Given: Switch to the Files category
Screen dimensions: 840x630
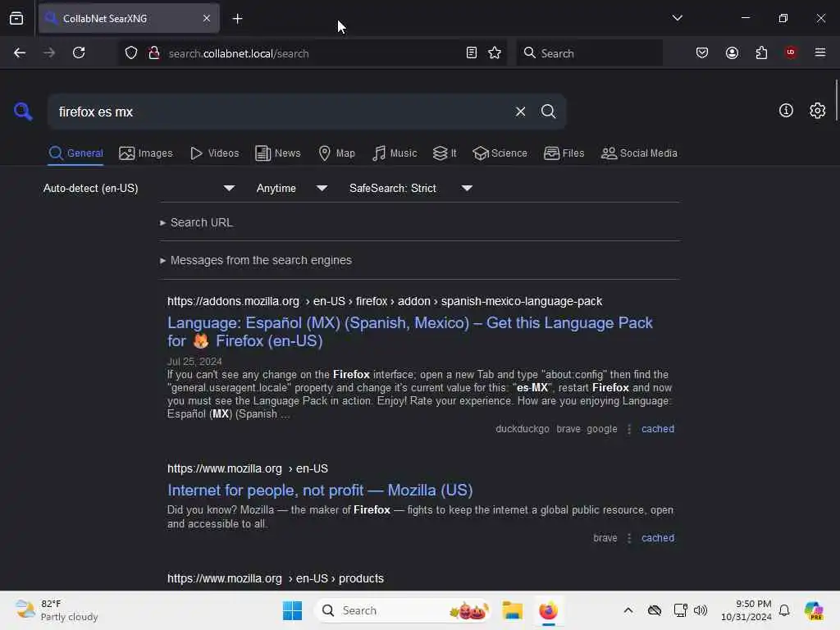Looking at the screenshot, I should (564, 153).
